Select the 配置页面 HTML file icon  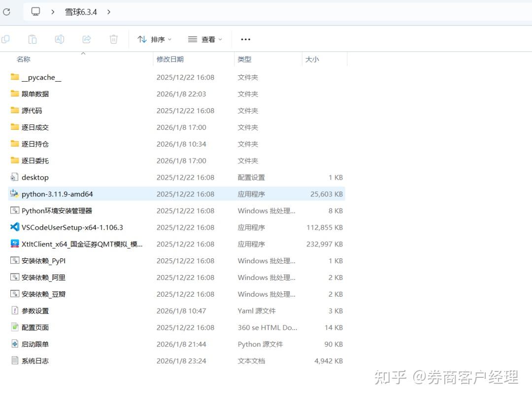click(x=15, y=327)
